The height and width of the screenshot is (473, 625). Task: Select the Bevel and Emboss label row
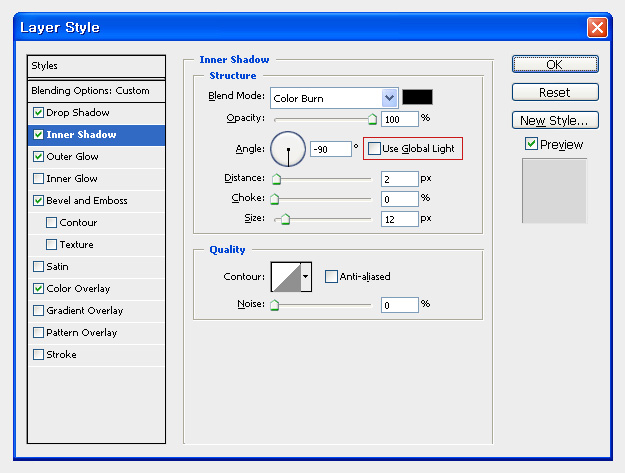[x=96, y=200]
